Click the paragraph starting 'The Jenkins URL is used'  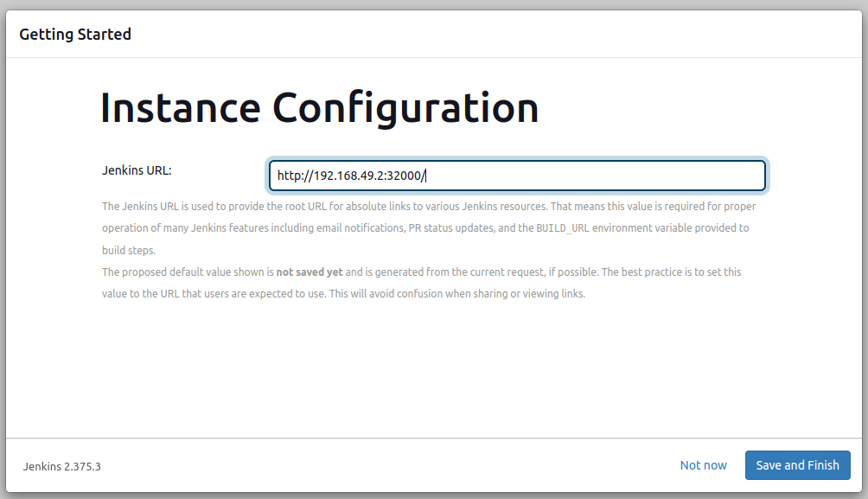429,228
